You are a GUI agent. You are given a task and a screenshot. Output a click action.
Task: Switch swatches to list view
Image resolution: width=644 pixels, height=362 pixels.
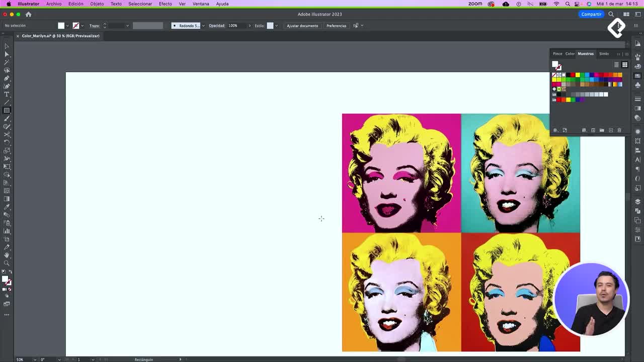(x=616, y=65)
